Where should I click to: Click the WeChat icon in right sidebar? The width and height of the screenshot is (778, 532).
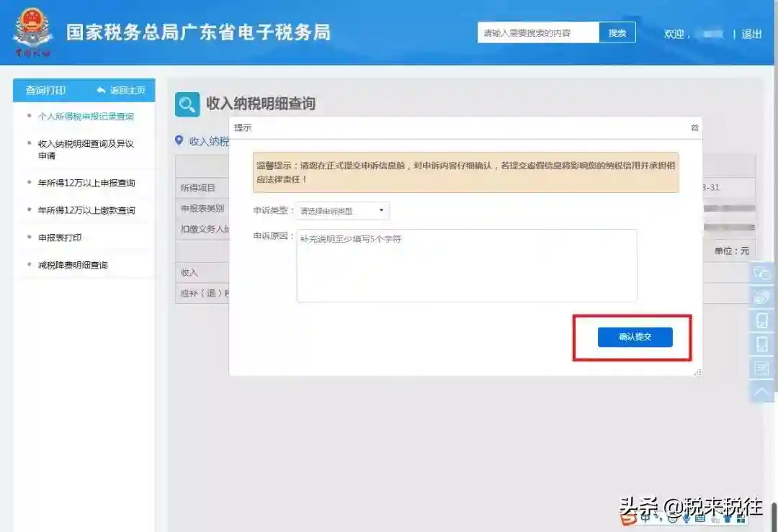761,272
